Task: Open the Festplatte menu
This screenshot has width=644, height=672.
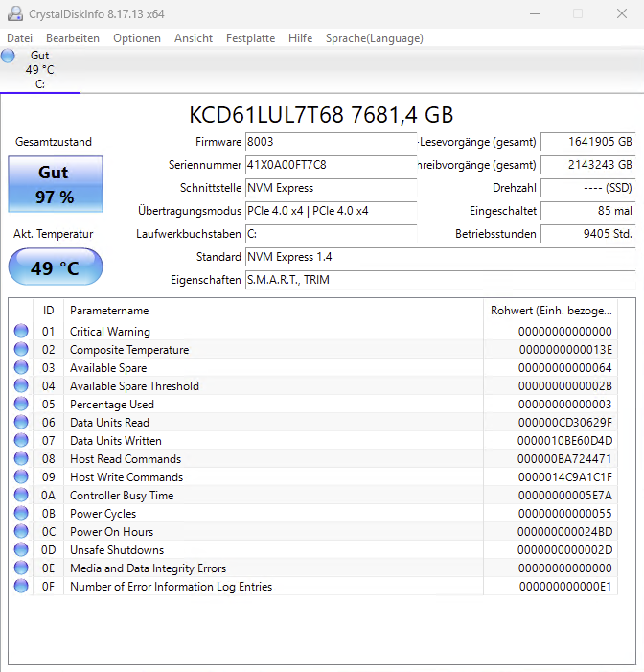Action: (x=251, y=38)
